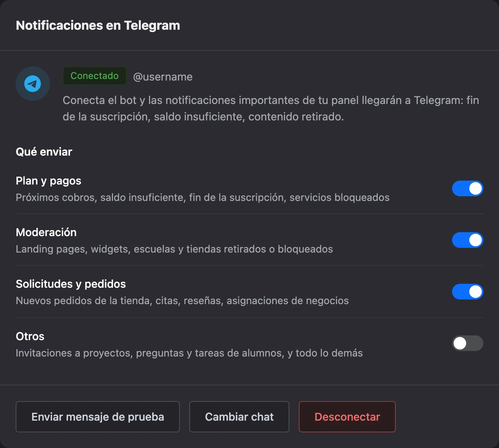The width and height of the screenshot is (499, 448).
Task: Click the description starting with Landing pages
Action: click(x=174, y=249)
